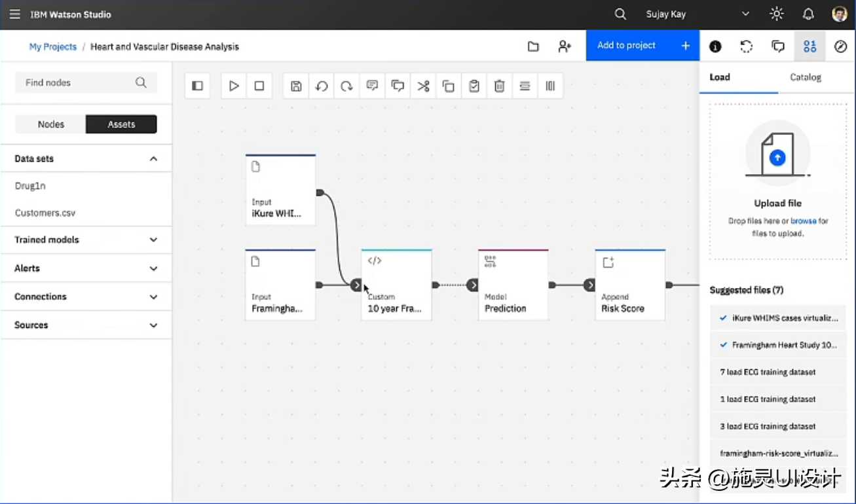Select 7 load ECG training dataset
The height and width of the screenshot is (504, 856).
coord(778,372)
